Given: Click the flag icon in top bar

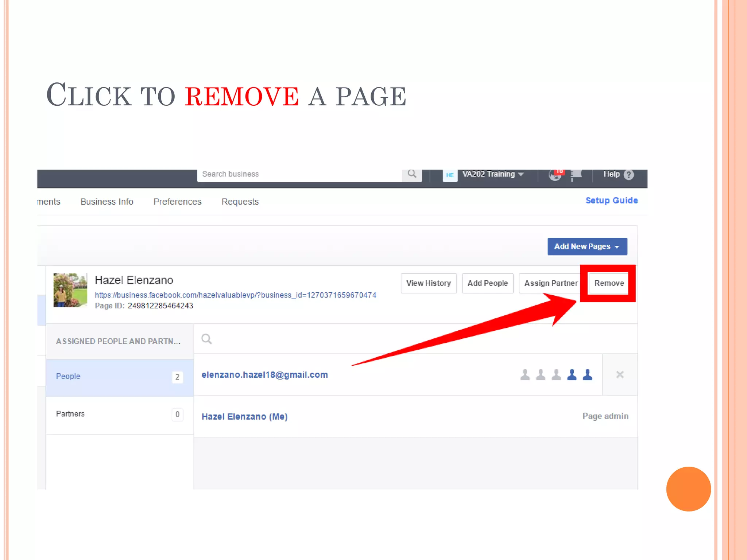Looking at the screenshot, I should click(576, 175).
